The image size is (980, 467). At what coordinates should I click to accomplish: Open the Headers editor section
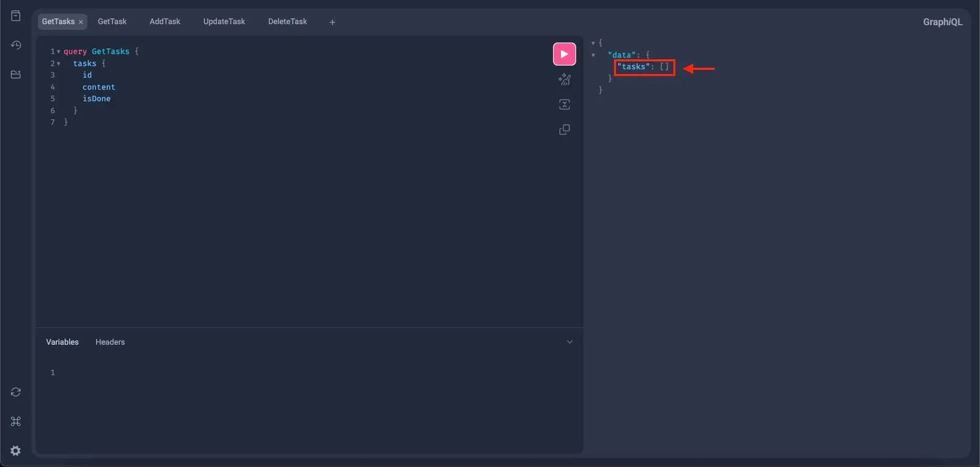(x=110, y=342)
